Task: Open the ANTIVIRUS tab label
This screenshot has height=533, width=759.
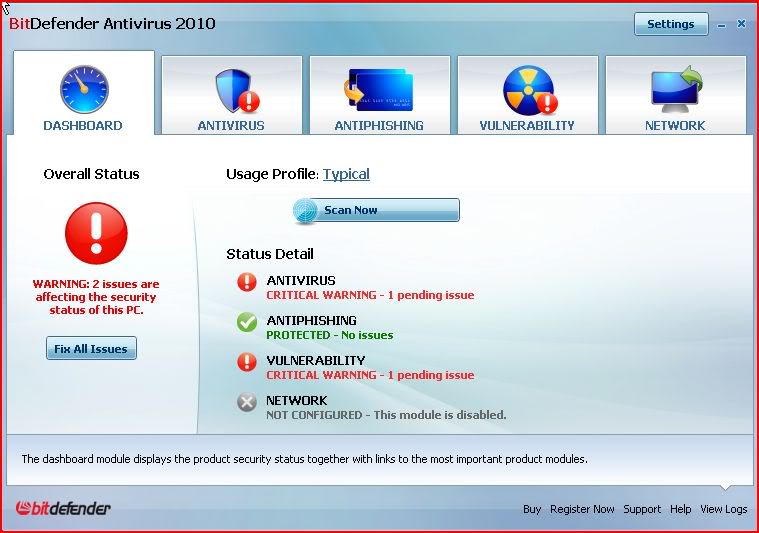Action: [x=231, y=126]
